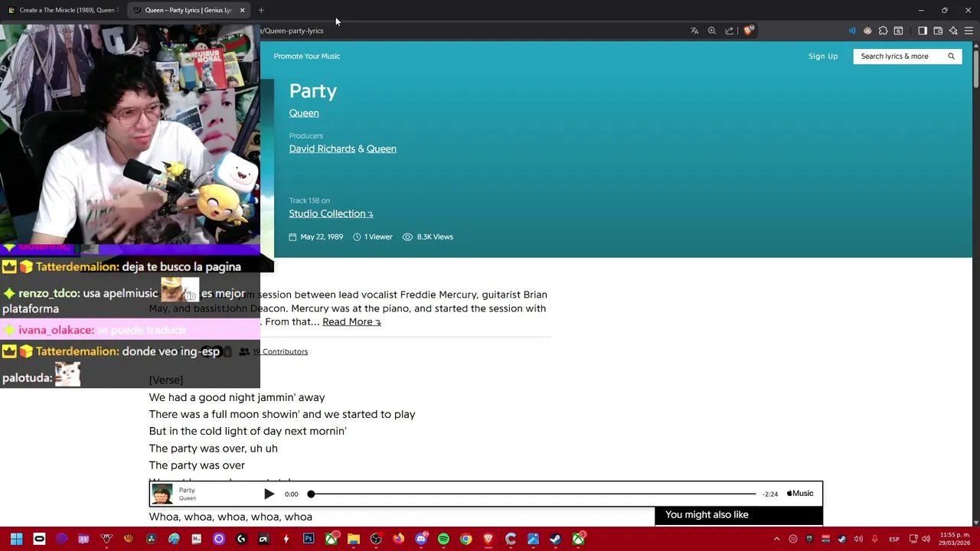Open the Brave Shields lion icon
980x551 pixels.
pos(749,31)
